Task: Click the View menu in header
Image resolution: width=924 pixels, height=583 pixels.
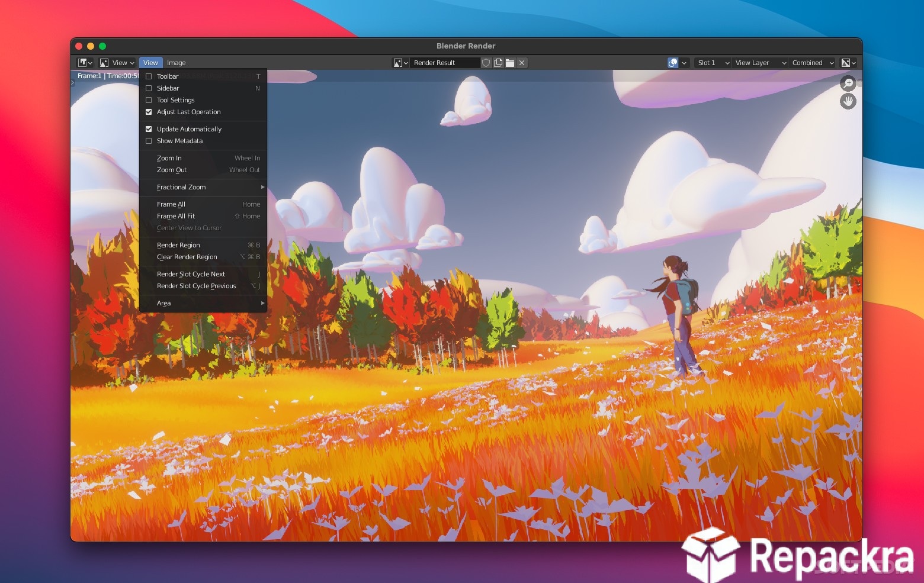Action: click(x=150, y=63)
